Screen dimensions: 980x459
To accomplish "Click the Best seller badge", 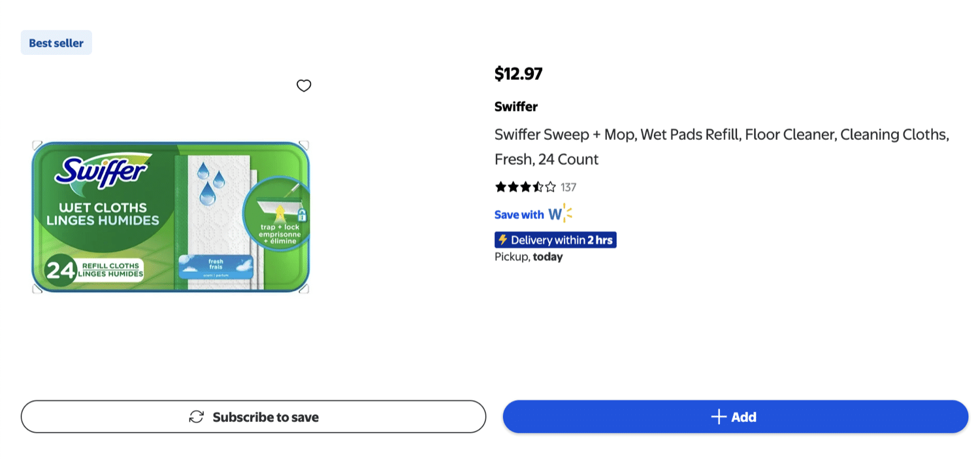I will (56, 43).
